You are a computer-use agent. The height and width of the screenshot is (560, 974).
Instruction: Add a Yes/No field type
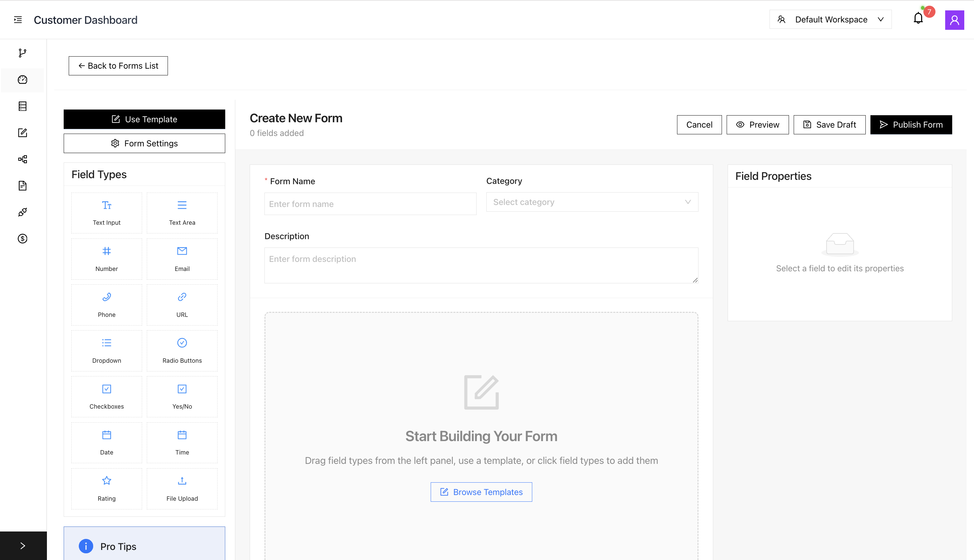pos(182,397)
